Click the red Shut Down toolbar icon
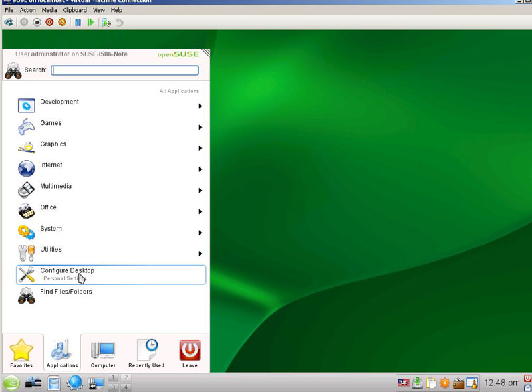Image resolution: width=532 pixels, height=392 pixels. click(x=49, y=23)
